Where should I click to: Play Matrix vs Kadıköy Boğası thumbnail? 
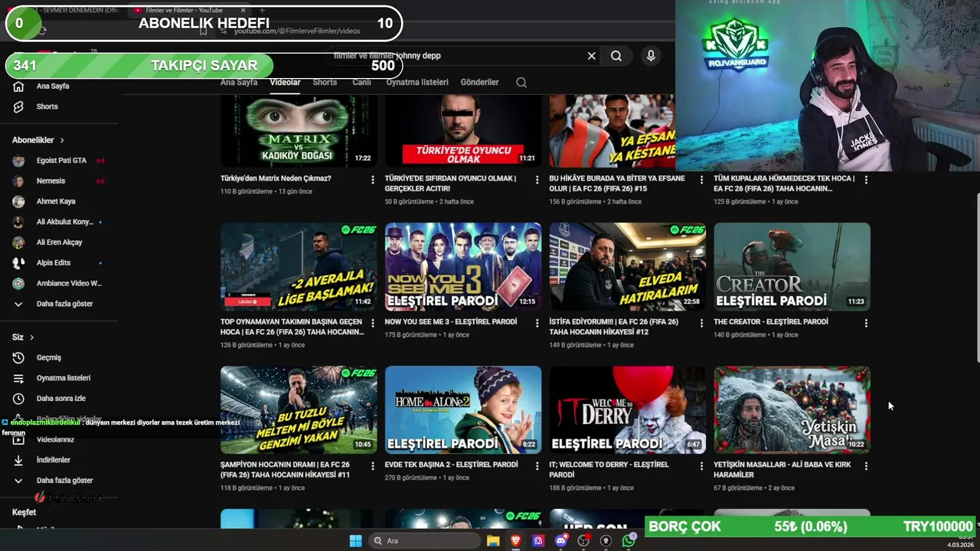[x=299, y=130]
